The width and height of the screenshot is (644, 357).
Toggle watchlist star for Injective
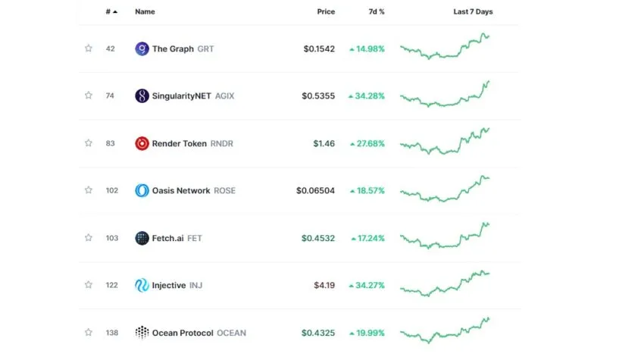pos(89,285)
